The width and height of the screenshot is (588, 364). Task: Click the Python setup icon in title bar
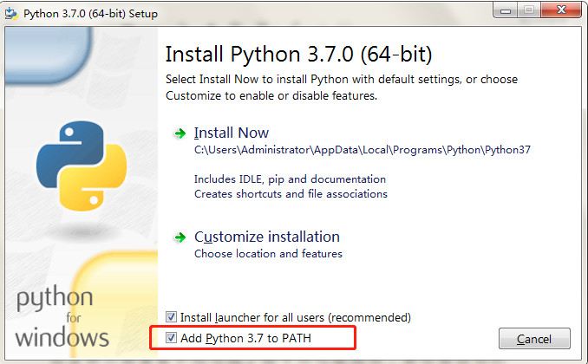[11, 14]
